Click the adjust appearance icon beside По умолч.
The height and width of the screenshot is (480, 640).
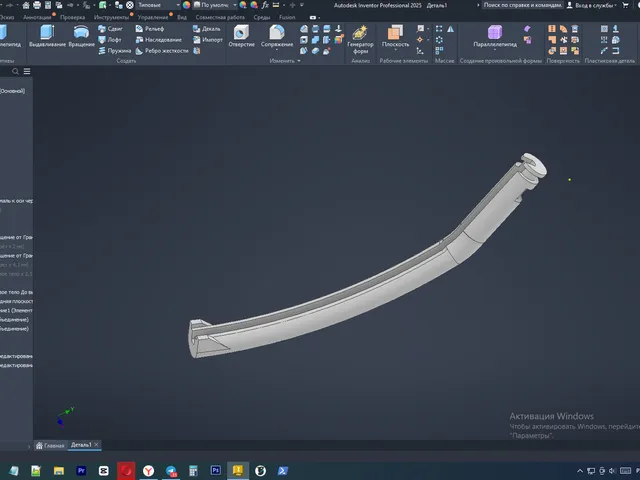click(243, 5)
